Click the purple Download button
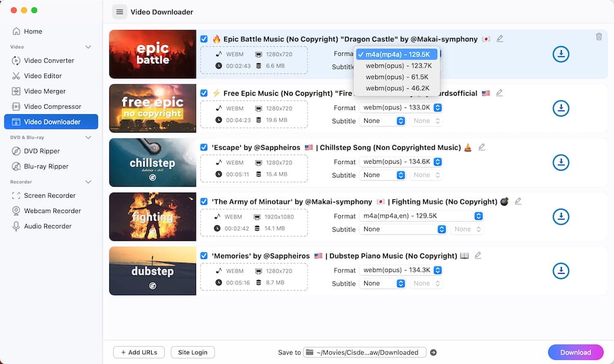Screen dimensions: 614x364 click(x=576, y=352)
